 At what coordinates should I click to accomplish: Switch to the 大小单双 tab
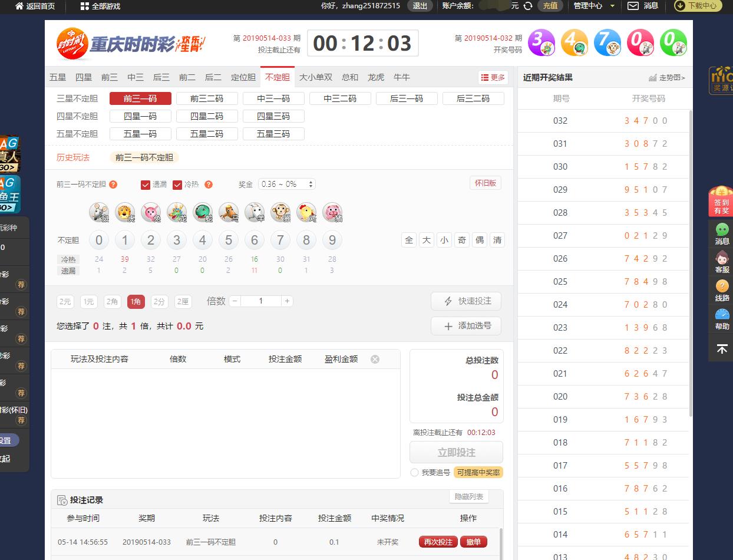316,77
